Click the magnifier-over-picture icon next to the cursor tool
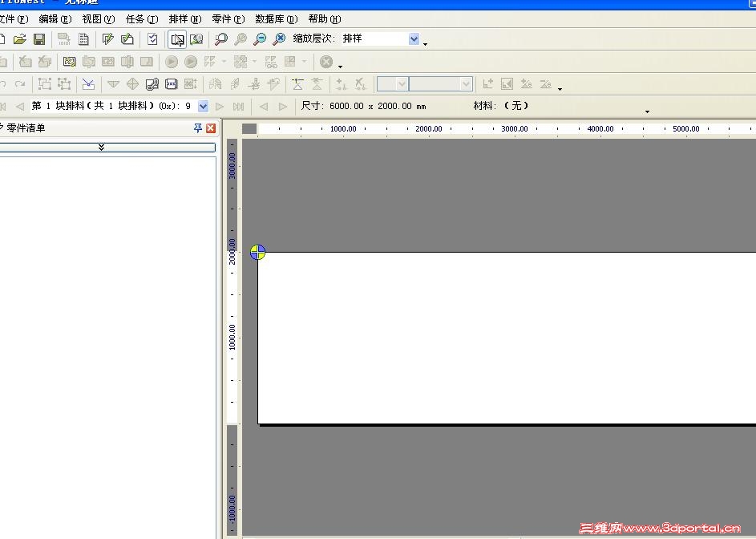This screenshot has height=539, width=756. click(196, 39)
